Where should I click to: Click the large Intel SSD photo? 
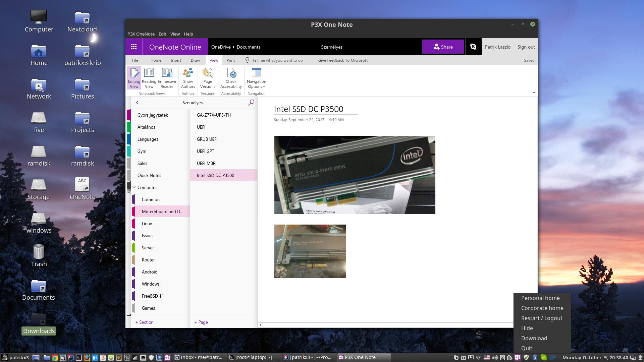point(355,175)
